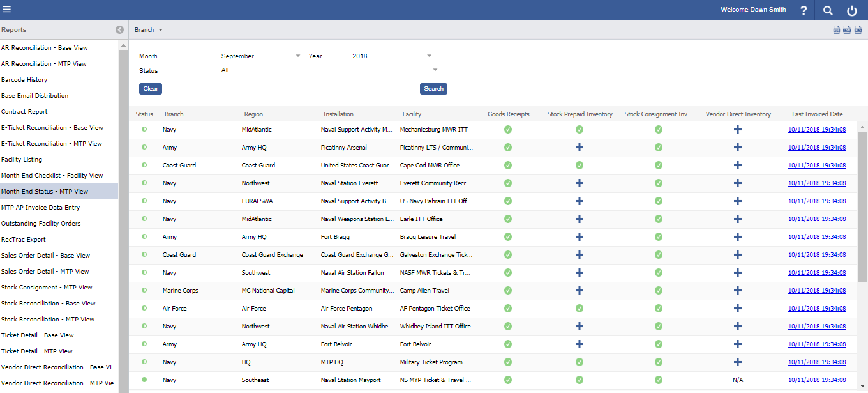Click Stock Prepaid plus icon for Picatinny Arsenal
Image resolution: width=868 pixels, height=393 pixels.
(580, 148)
